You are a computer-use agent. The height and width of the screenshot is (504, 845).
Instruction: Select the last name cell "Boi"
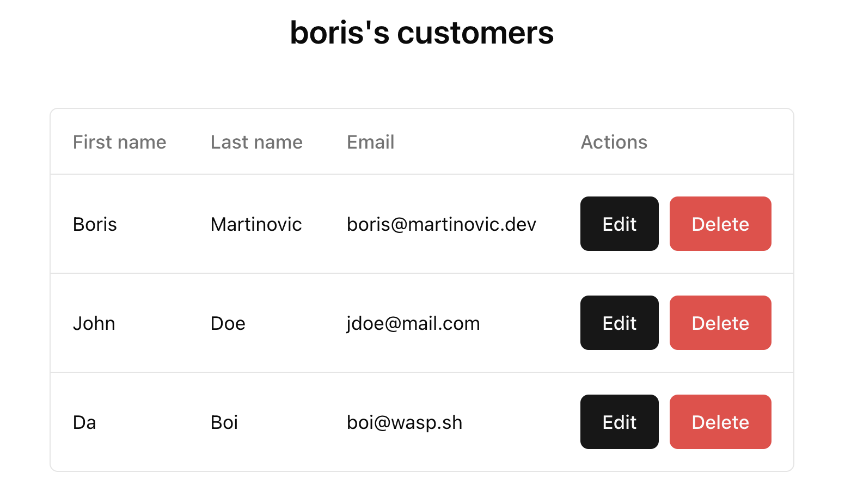(x=224, y=422)
